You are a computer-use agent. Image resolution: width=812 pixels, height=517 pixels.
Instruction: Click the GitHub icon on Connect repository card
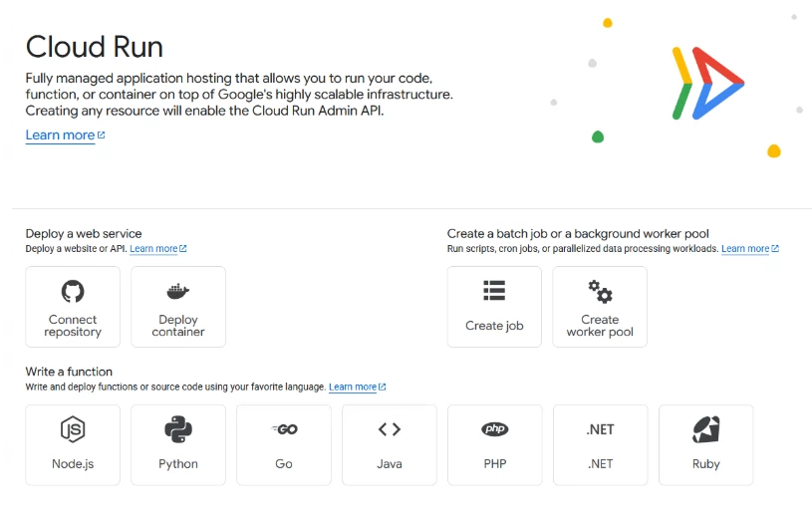click(73, 291)
